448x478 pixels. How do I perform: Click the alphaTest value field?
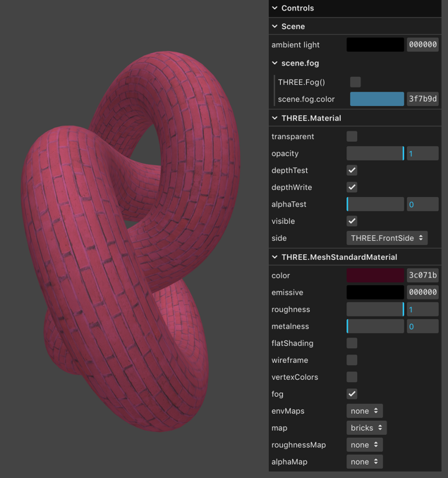click(x=423, y=204)
